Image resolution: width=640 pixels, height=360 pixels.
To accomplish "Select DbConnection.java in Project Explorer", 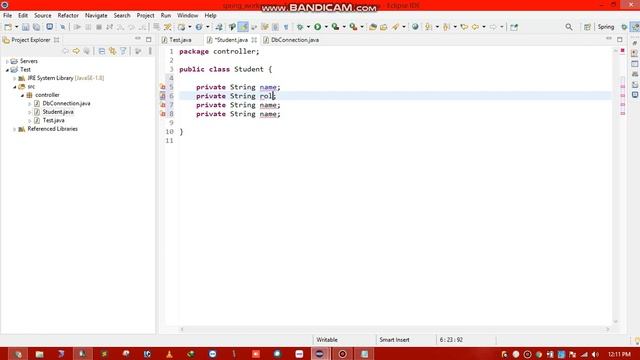I will click(67, 104).
